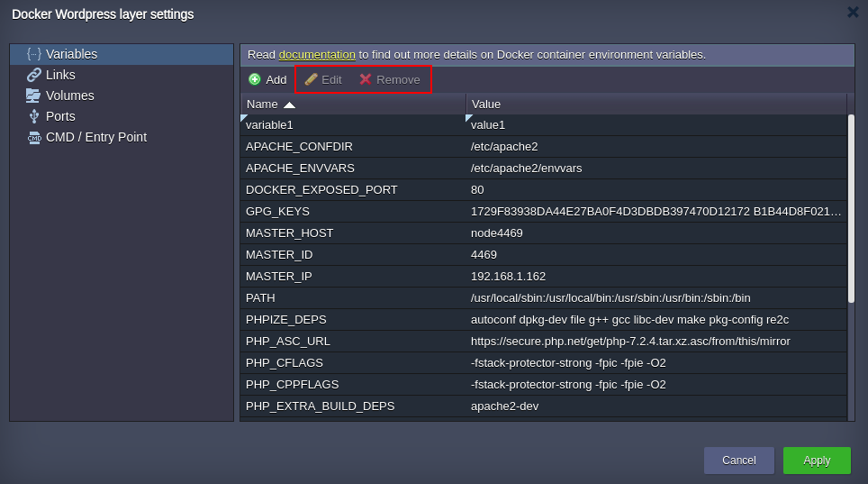Click the /usr/local/sbin path value
The width and height of the screenshot is (868, 484).
tap(610, 298)
